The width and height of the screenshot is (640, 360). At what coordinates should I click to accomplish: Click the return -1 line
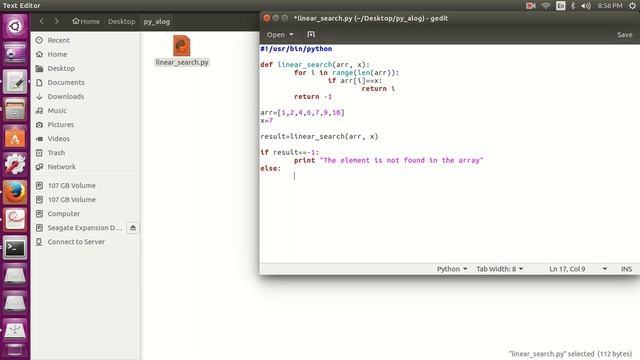tap(313, 96)
